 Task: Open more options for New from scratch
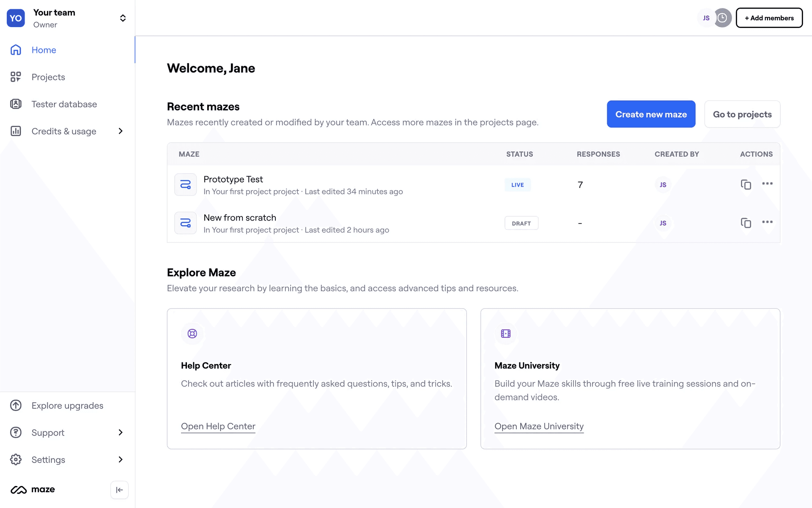(x=767, y=222)
